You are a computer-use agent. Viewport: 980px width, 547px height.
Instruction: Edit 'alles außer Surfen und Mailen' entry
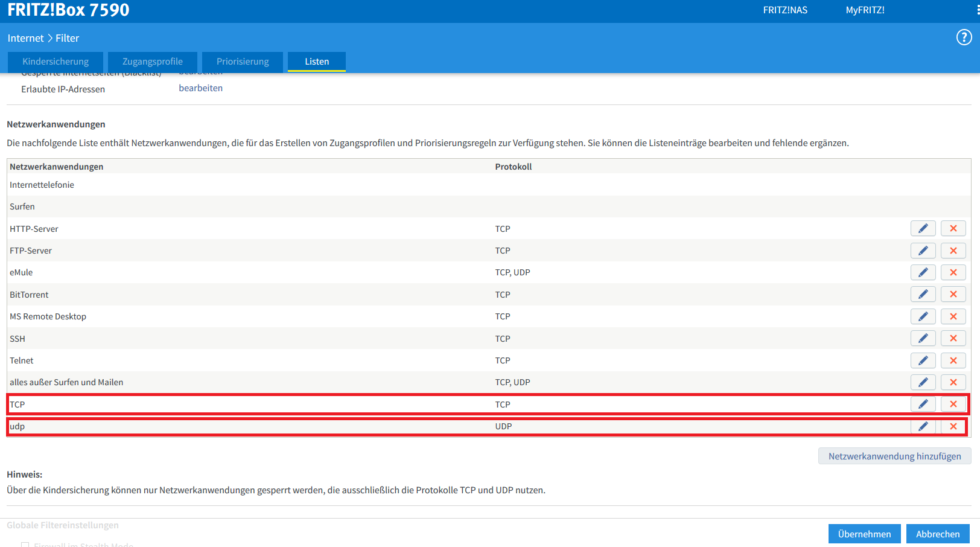point(923,382)
